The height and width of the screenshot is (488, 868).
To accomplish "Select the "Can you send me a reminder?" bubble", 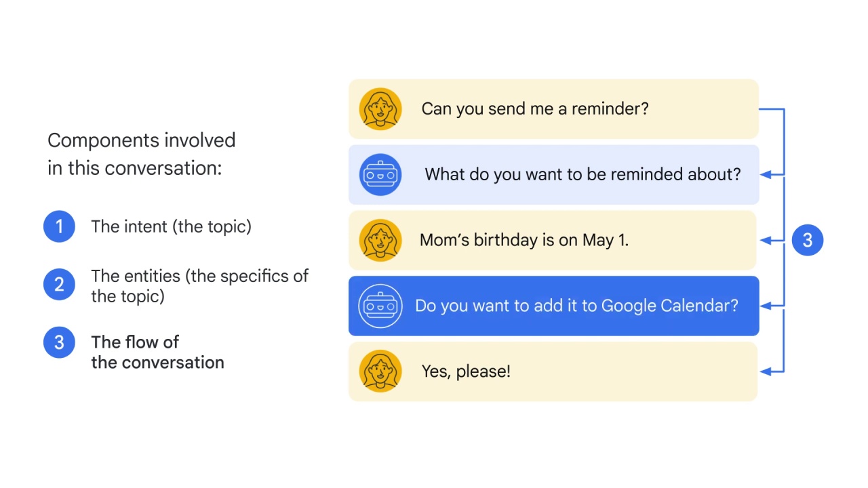I will (553, 109).
